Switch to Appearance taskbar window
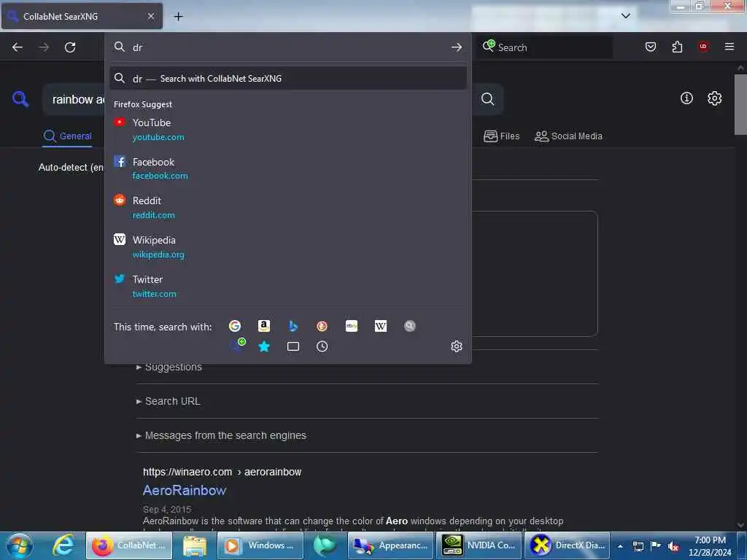 pos(392,545)
